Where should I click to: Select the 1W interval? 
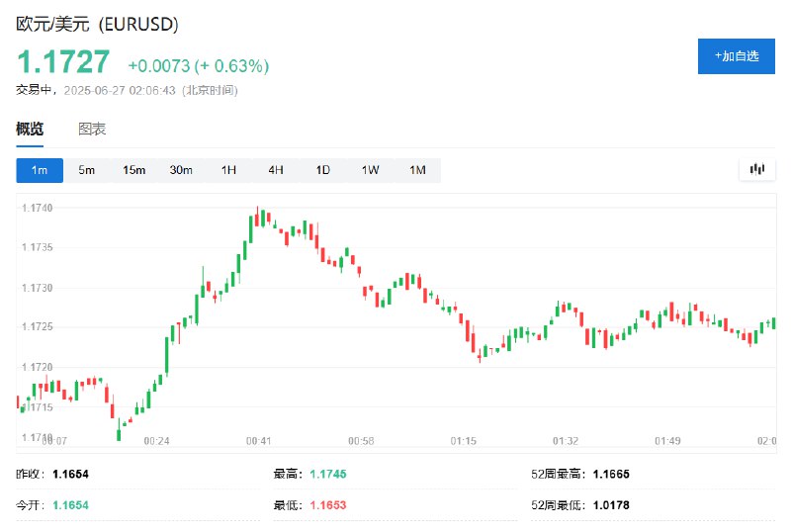tap(370, 170)
